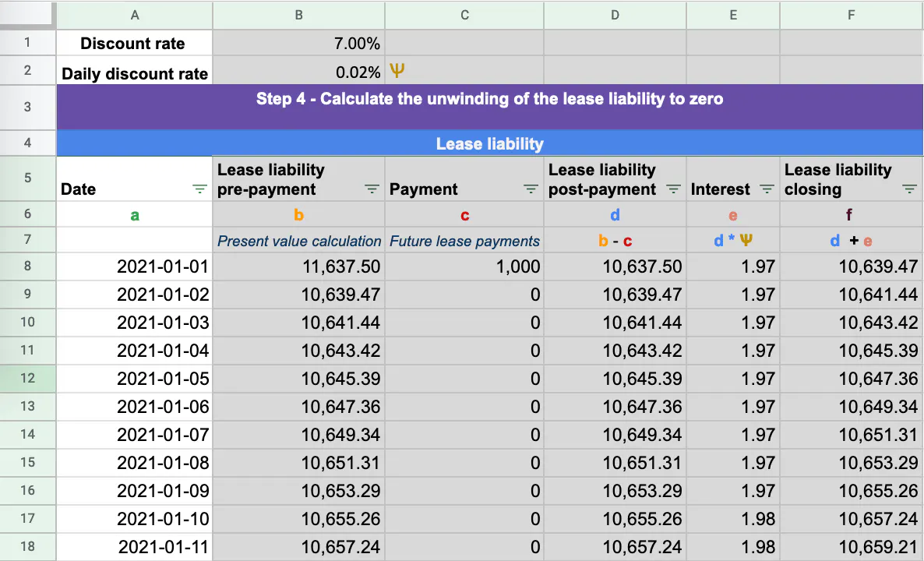This screenshot has width=924, height=561.
Task: Select column A header
Action: pos(134,16)
